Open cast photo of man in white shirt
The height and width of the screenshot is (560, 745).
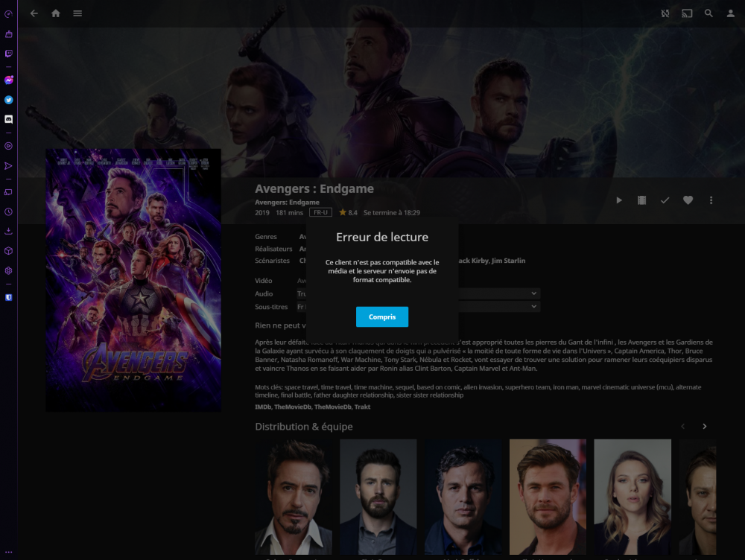294,497
